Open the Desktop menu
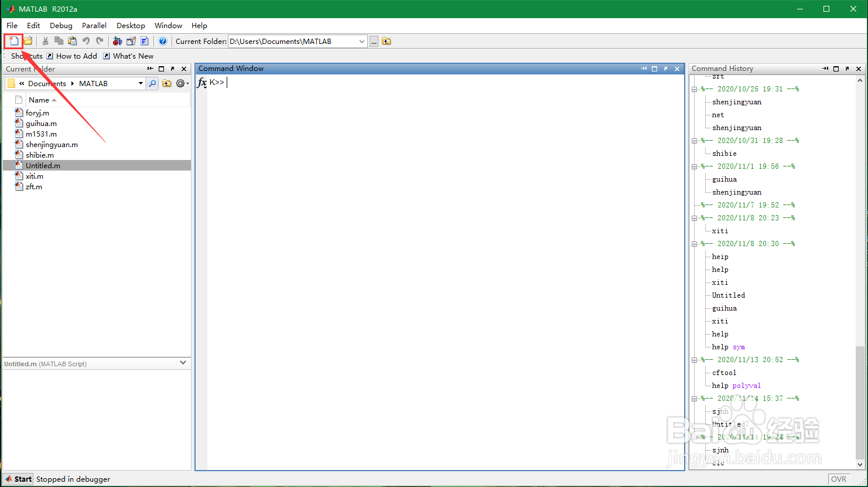 [x=131, y=25]
